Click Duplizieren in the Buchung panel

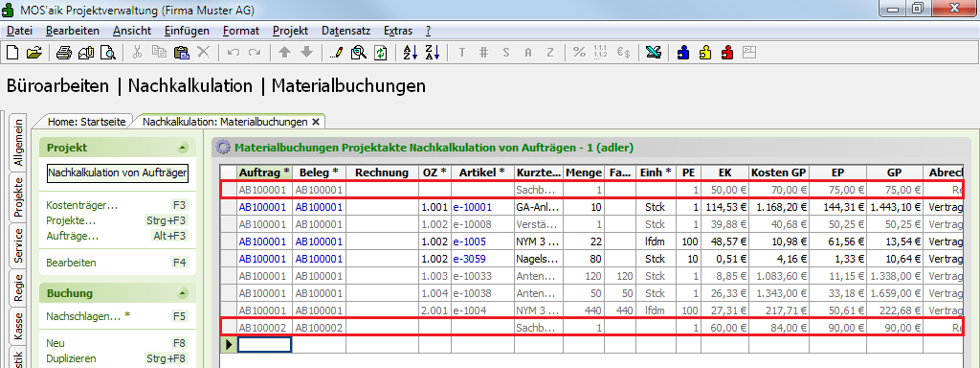(71, 358)
